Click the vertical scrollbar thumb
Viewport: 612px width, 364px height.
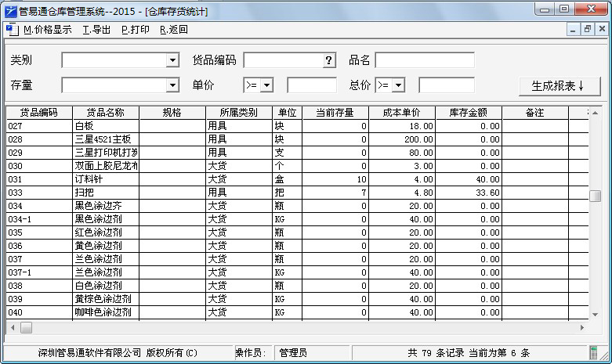(x=596, y=196)
